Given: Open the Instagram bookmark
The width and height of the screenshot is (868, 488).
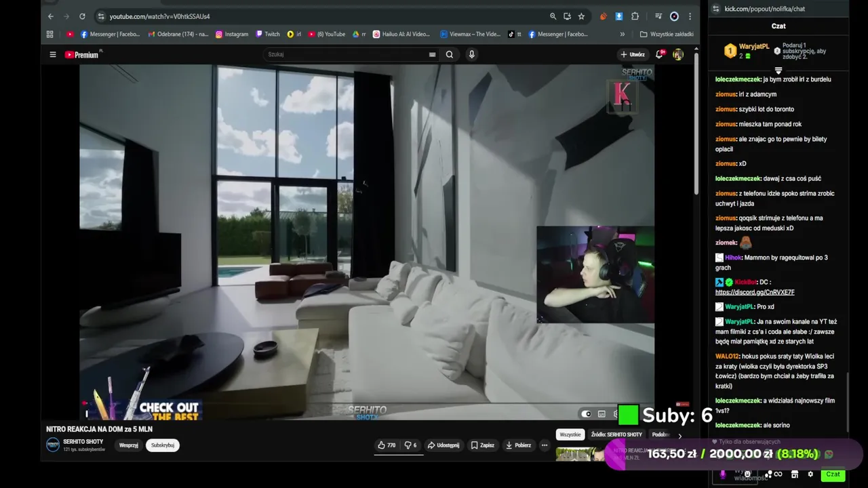Looking at the screenshot, I should coord(232,34).
